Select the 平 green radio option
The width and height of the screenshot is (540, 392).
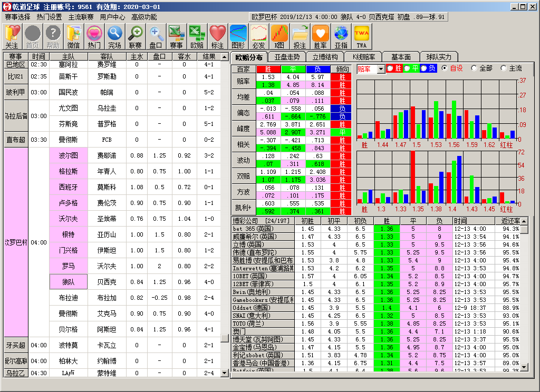(x=407, y=68)
